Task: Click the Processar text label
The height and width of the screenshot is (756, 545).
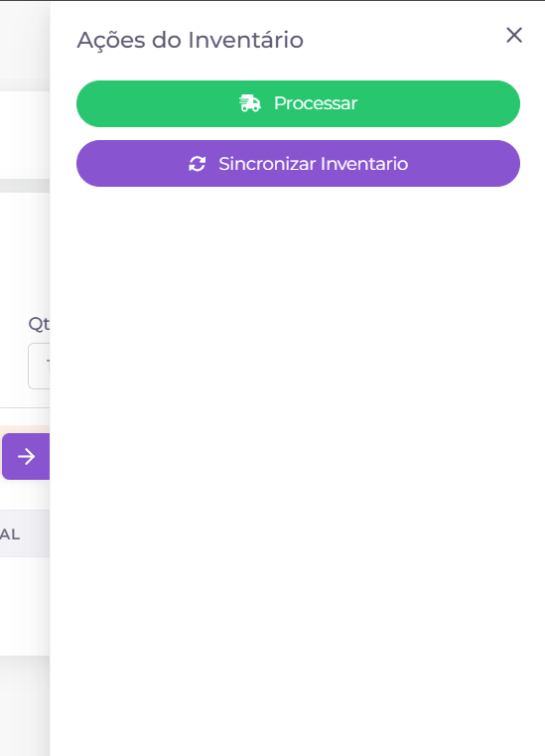Action: pyautogui.click(x=316, y=103)
